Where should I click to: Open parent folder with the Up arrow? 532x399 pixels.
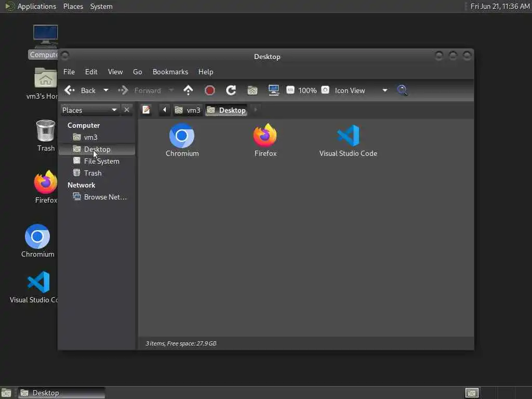pyautogui.click(x=188, y=90)
